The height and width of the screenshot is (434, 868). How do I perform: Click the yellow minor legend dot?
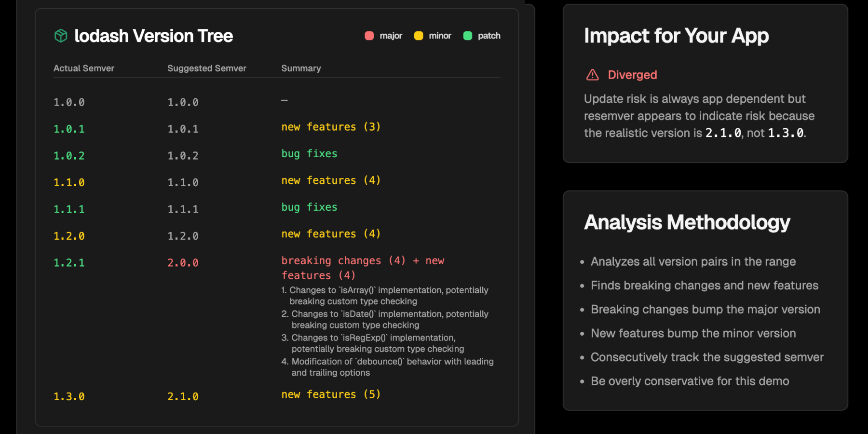(x=419, y=35)
